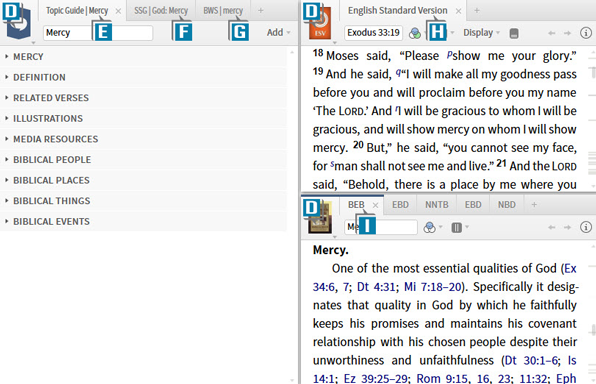Screen dimensions: 596x384
Task: Click the Mercy topic input field
Action: (98, 33)
